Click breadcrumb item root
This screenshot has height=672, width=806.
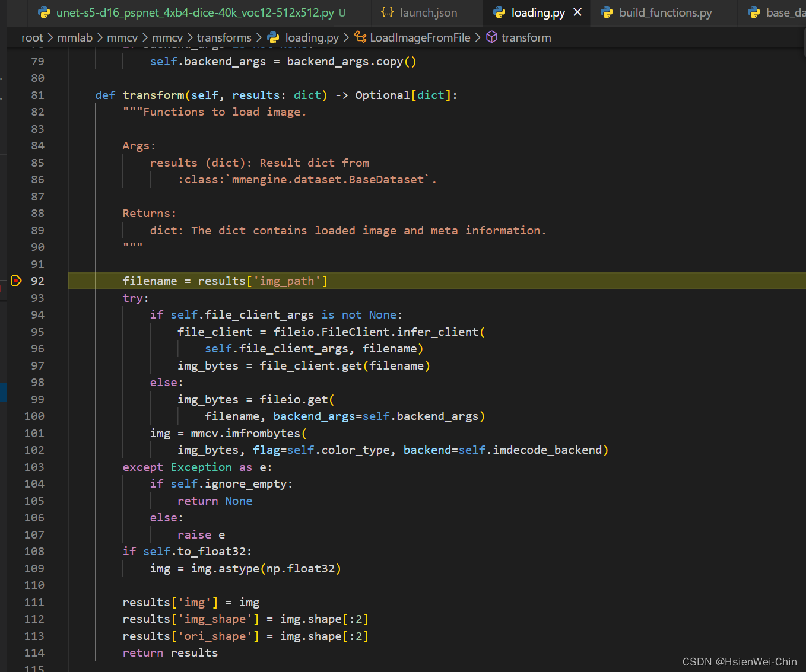coord(32,37)
